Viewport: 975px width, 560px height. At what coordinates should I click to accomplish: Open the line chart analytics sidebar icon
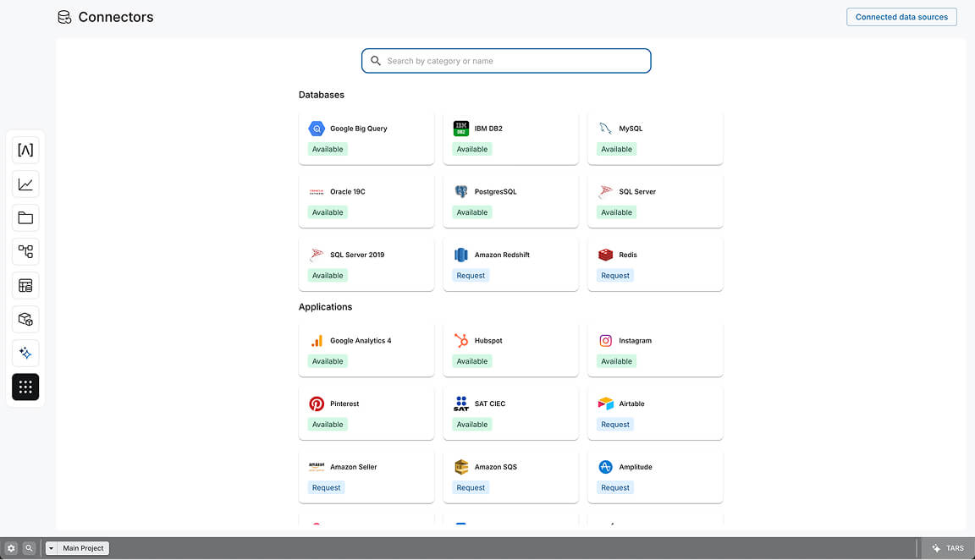(25, 184)
